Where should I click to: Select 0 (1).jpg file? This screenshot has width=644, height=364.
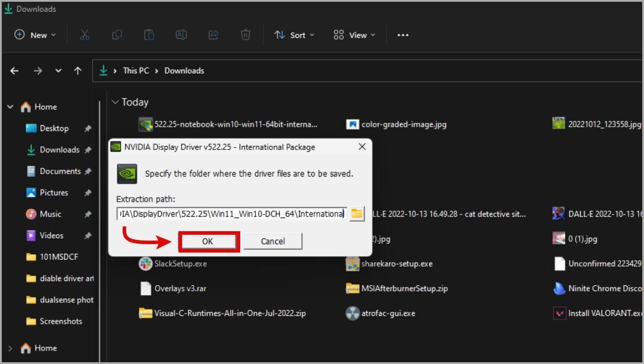pyautogui.click(x=575, y=239)
